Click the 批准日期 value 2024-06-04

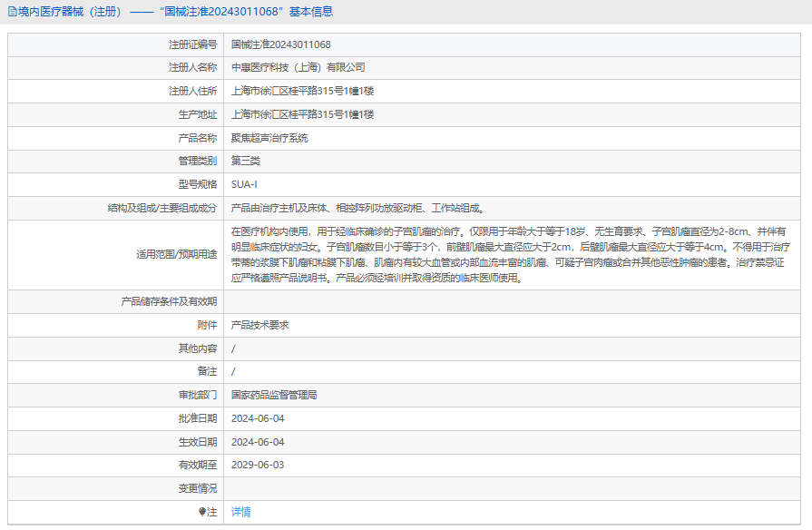258,418
